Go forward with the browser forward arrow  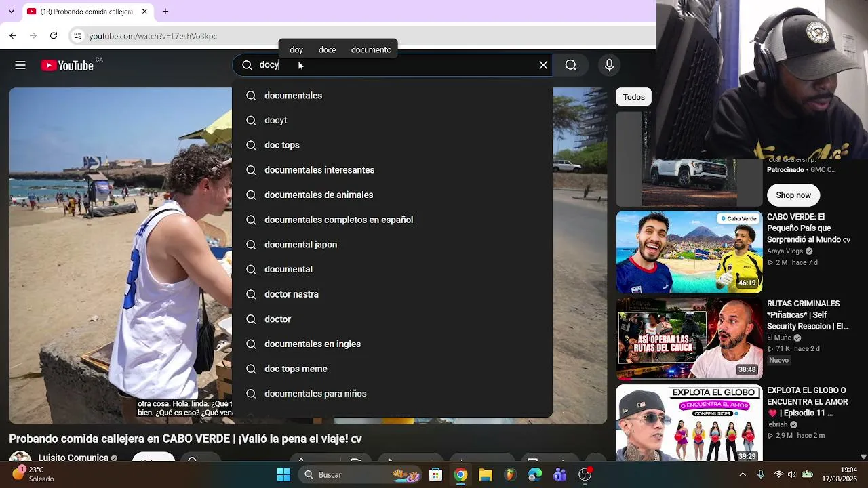click(33, 35)
